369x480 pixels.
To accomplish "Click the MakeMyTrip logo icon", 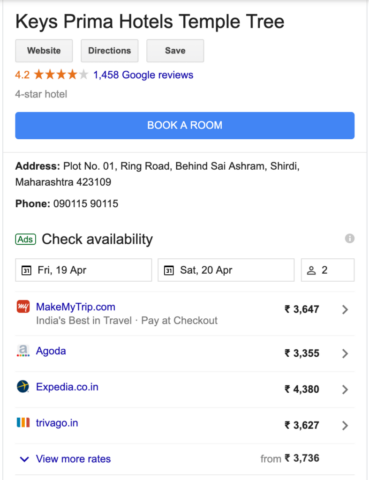I will point(23,307).
